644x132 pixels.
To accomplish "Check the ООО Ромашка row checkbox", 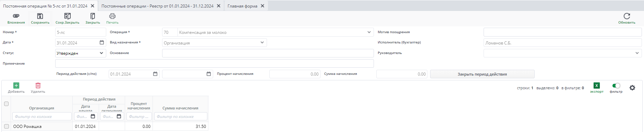I will [x=6, y=126].
